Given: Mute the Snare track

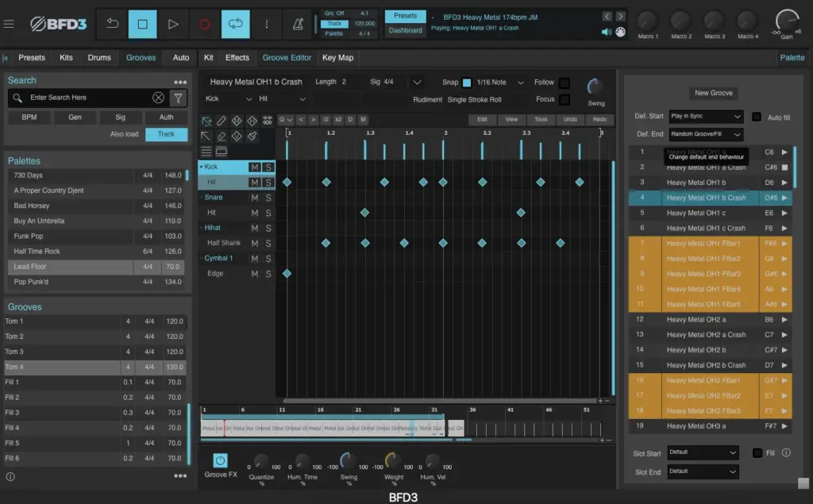Looking at the screenshot, I should pyautogui.click(x=254, y=198).
